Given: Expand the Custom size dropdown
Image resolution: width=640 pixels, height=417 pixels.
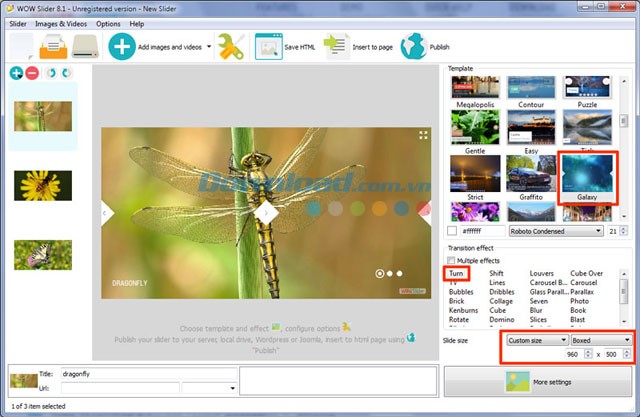Looking at the screenshot, I should [535, 340].
